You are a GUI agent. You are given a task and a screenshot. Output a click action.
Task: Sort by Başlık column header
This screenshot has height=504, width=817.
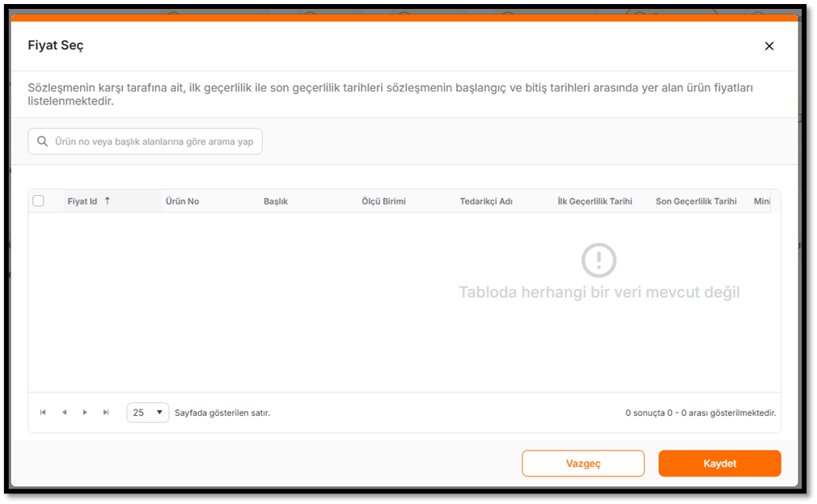[276, 201]
